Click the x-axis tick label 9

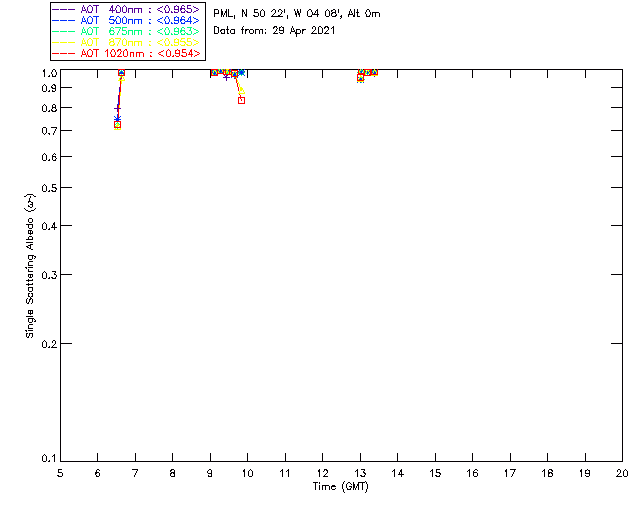coord(210,473)
